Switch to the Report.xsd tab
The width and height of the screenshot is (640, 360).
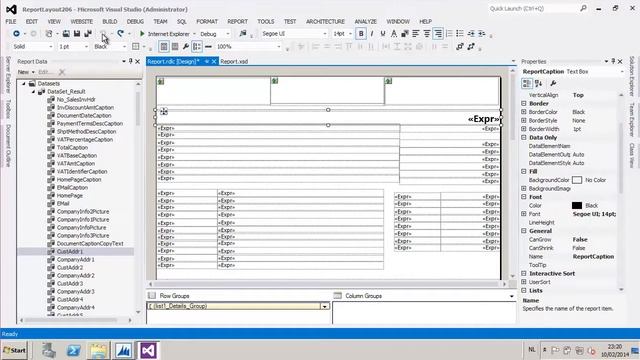[x=234, y=61]
